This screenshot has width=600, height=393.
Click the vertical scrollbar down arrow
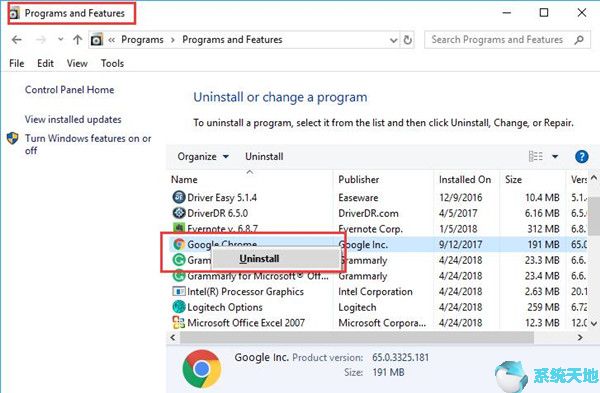click(x=593, y=323)
